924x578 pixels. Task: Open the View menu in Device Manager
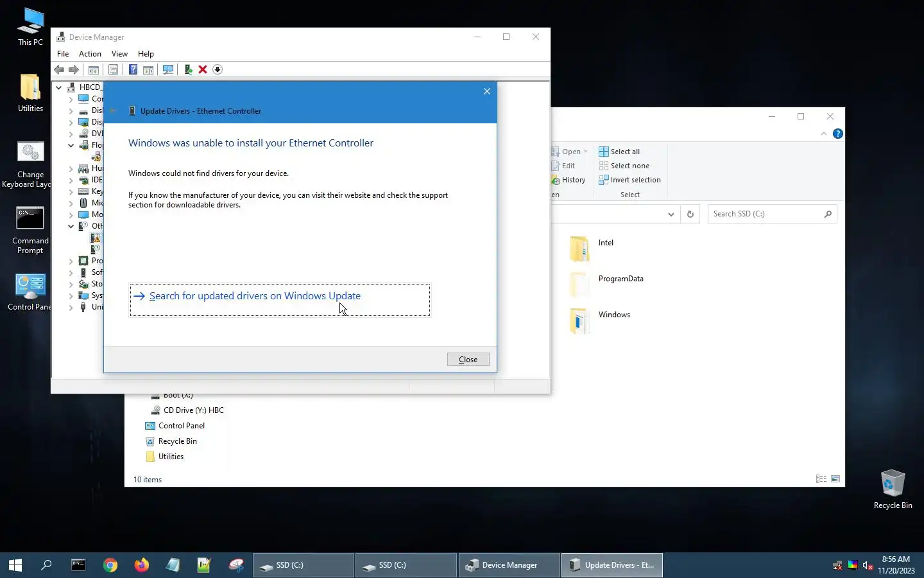(x=119, y=54)
